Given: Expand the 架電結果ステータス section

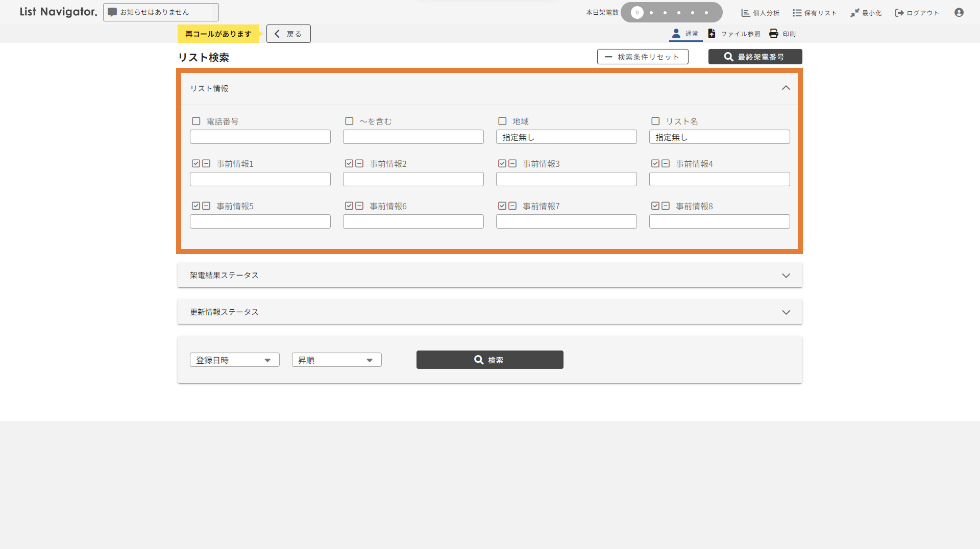Looking at the screenshot, I should pyautogui.click(x=786, y=276).
